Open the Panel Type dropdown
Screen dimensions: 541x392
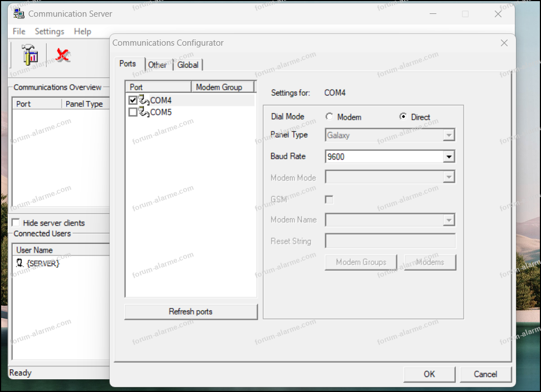pos(449,135)
